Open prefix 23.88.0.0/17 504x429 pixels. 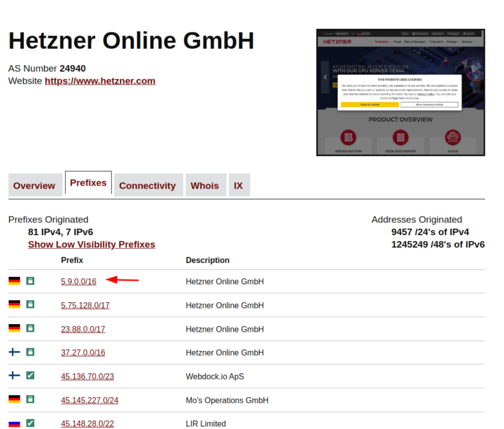tap(83, 329)
